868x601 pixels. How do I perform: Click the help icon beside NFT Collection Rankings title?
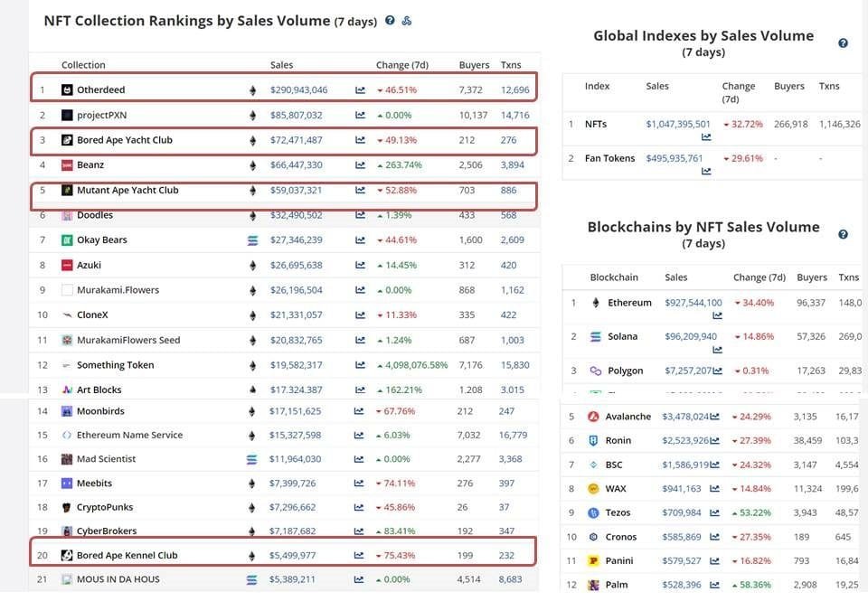390,20
